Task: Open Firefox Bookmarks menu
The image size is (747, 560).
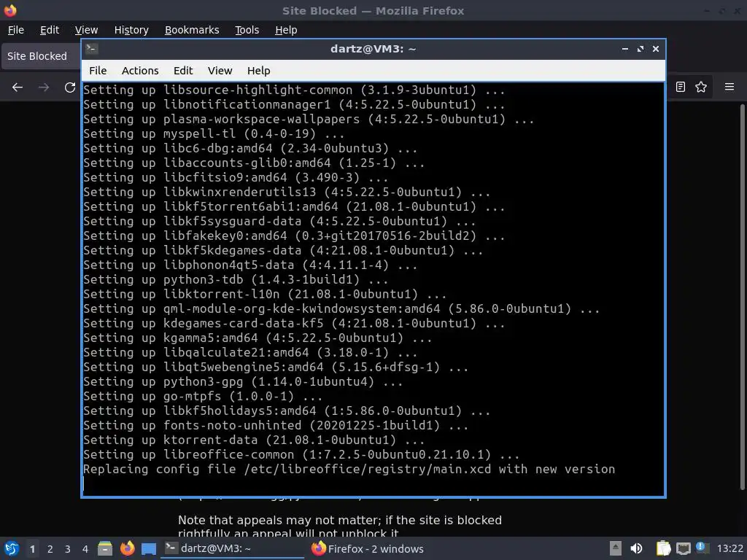Action: [x=192, y=30]
